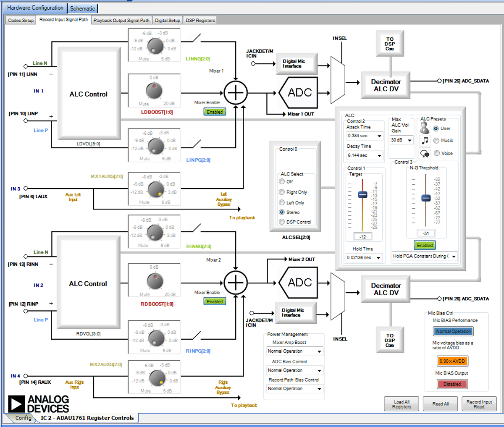Click the Voice preset speech icon
The image size is (504, 427).
[x=425, y=154]
